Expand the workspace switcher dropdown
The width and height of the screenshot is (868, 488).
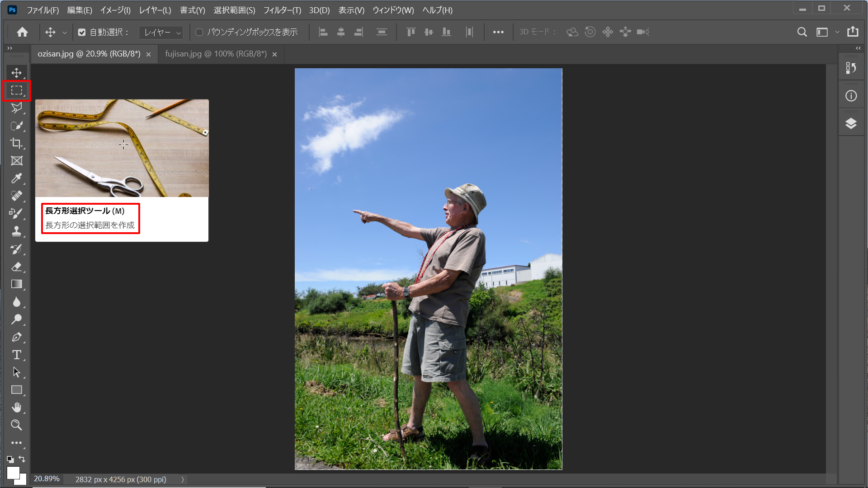[837, 32]
